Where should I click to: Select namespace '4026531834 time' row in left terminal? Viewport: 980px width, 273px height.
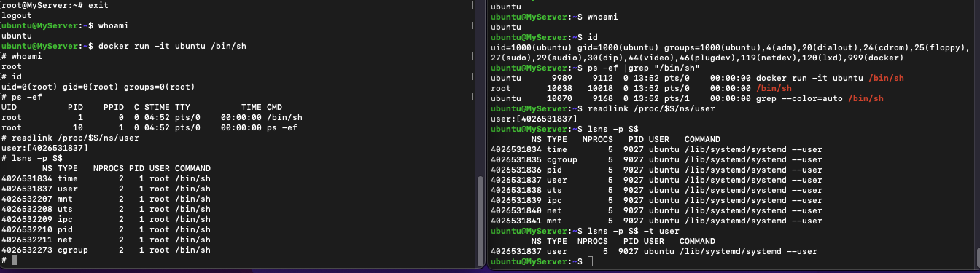click(x=106, y=178)
